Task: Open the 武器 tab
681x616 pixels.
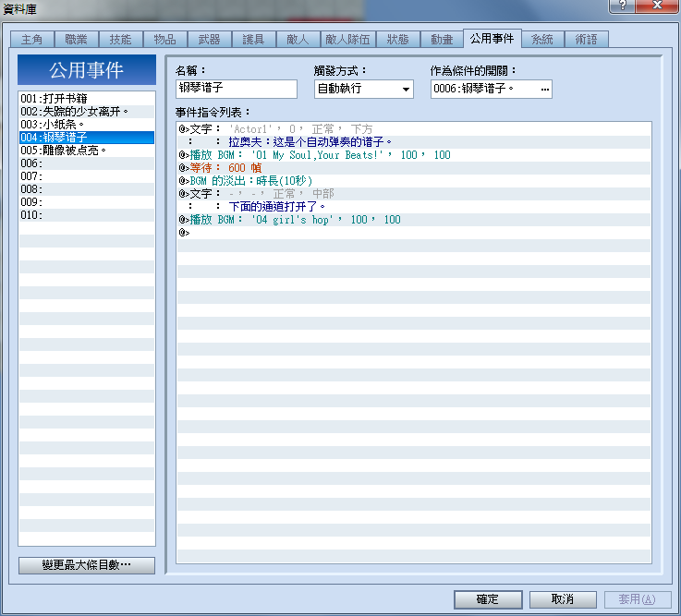Action: point(210,40)
